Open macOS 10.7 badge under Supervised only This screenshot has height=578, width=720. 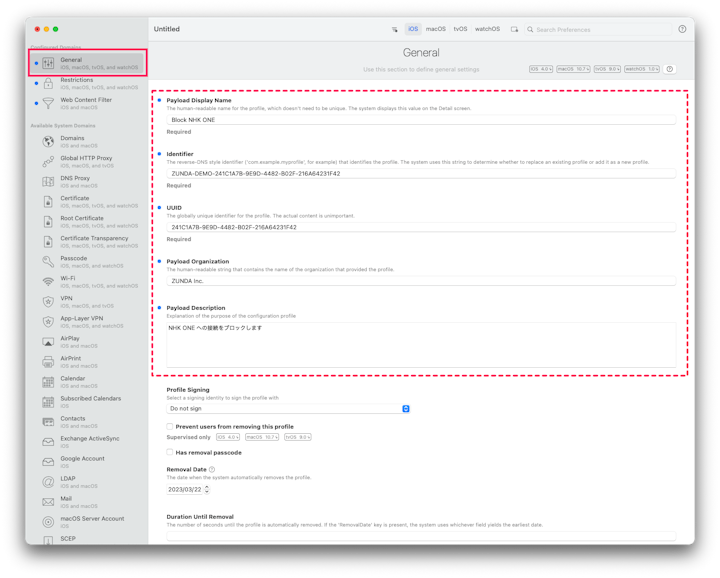(x=262, y=437)
